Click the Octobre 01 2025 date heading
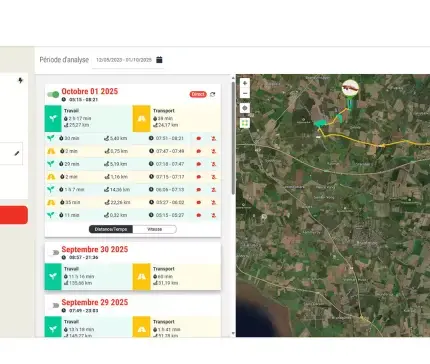The image size is (430, 364). pyautogui.click(x=90, y=91)
